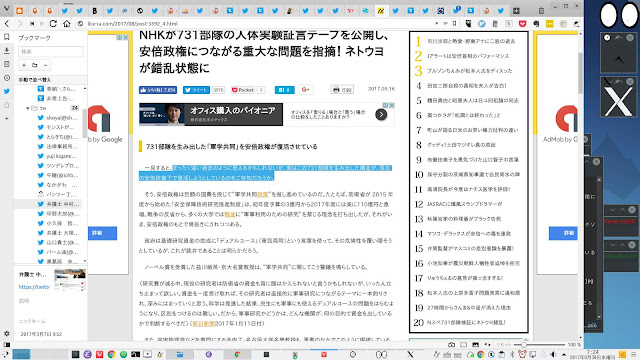Select the モンストが... bookmark

pos(57,127)
